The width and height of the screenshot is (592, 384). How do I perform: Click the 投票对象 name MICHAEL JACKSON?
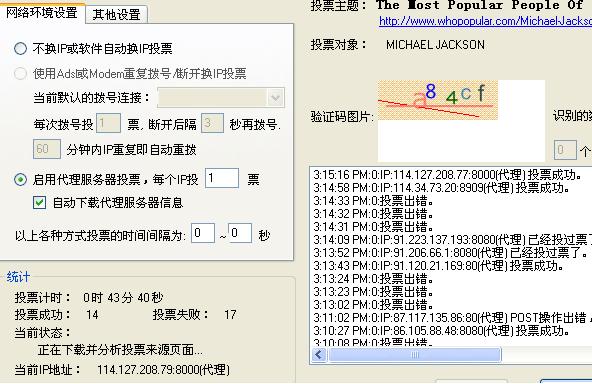435,45
